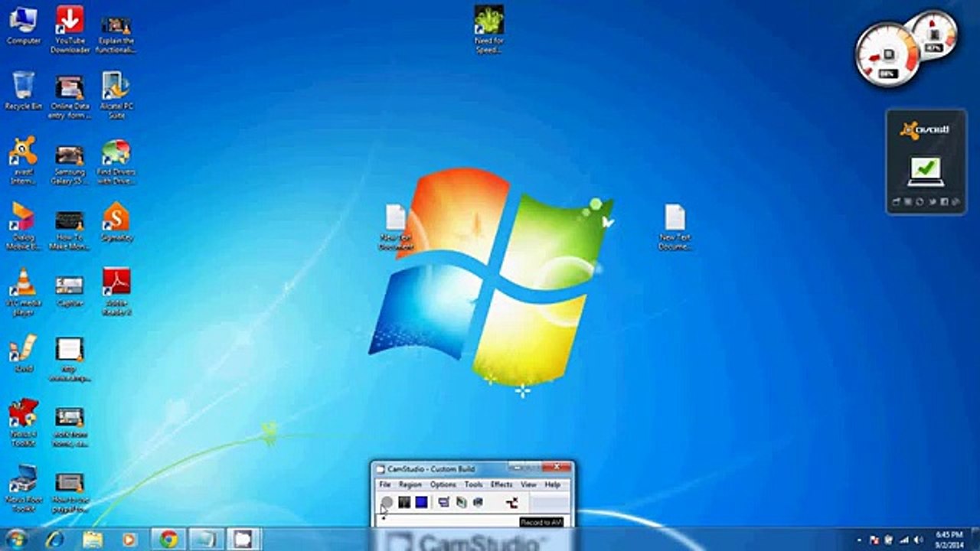Click the Toggle View icon in CamStudio toolbar
This screenshot has width=980, height=551.
point(443,502)
